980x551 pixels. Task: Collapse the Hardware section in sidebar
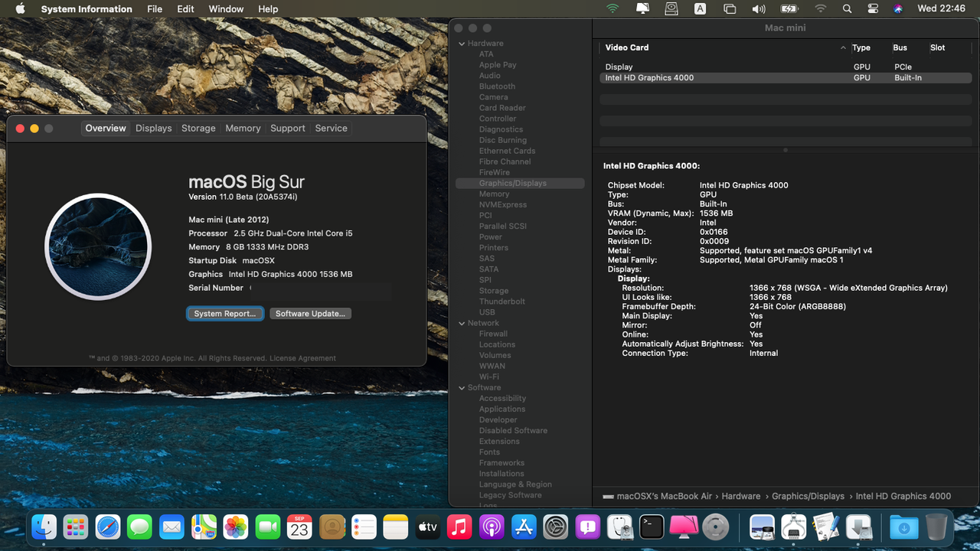(x=462, y=44)
